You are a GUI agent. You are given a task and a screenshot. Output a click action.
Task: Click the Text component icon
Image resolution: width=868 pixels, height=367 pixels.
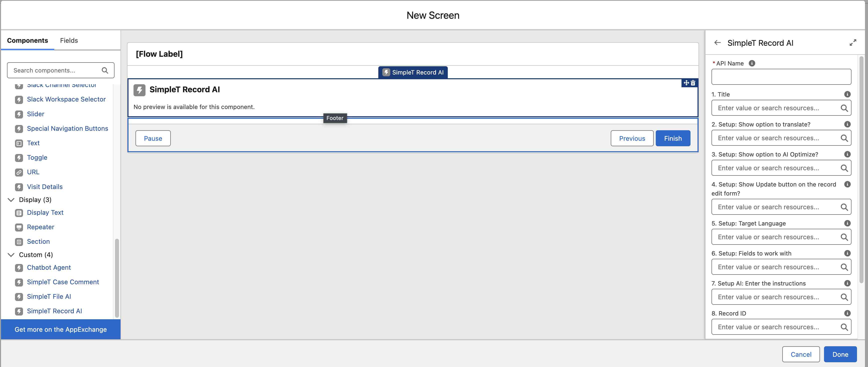coord(19,143)
